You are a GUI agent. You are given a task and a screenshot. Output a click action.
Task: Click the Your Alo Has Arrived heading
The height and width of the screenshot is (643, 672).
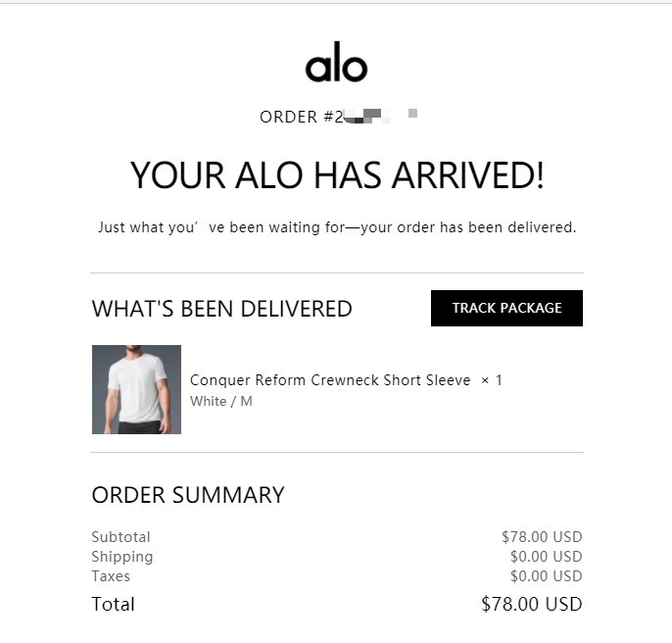[336, 176]
